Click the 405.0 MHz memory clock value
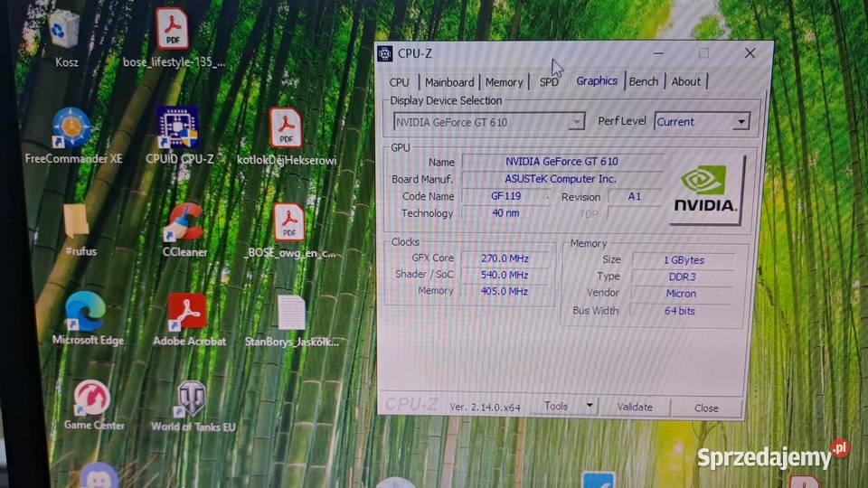Viewport: 868px width, 488px height. 505,291
